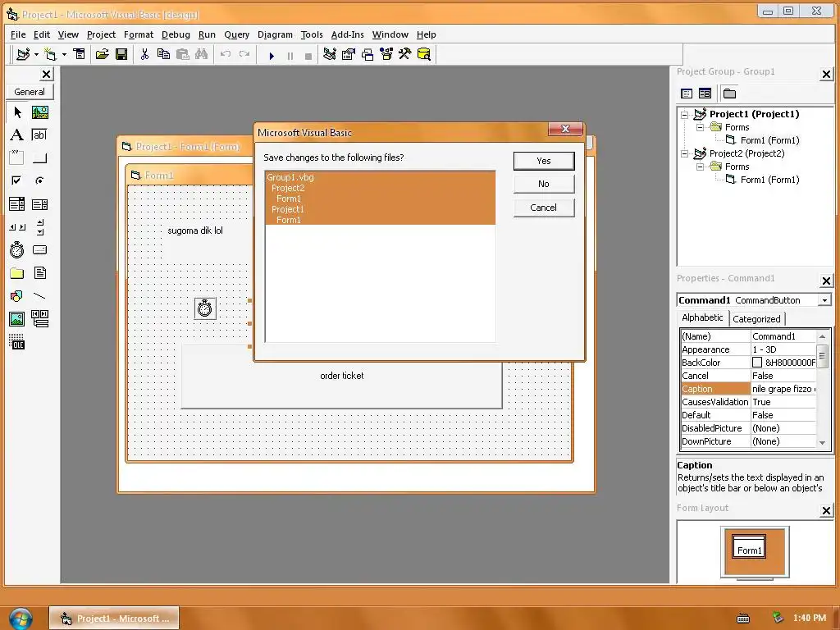This screenshot has width=840, height=630.
Task: Select the ComboBox tool in the toolbox
Action: pos(17,204)
